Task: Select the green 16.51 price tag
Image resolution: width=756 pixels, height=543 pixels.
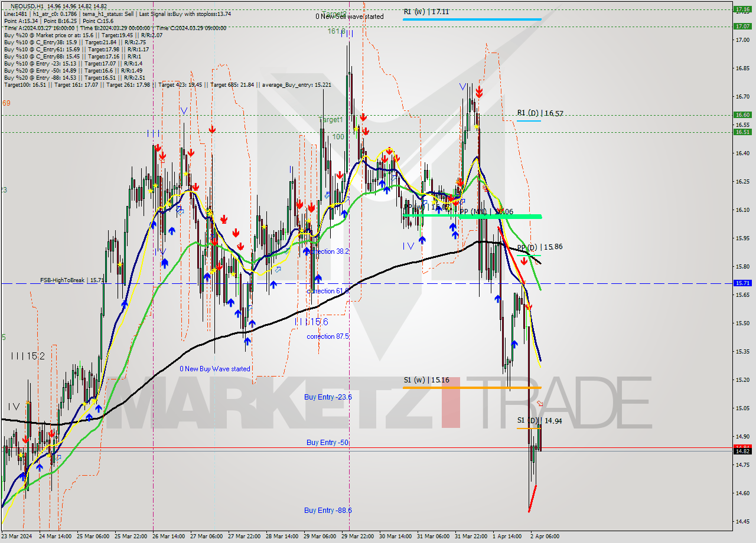Action: point(742,132)
